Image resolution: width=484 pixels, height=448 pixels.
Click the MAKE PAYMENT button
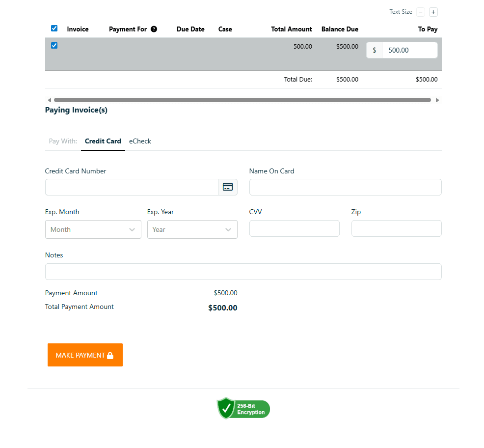(85, 355)
